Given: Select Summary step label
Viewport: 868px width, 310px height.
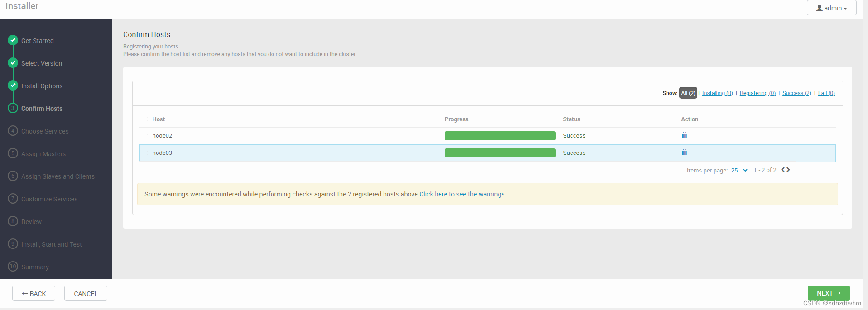Looking at the screenshot, I should point(35,267).
